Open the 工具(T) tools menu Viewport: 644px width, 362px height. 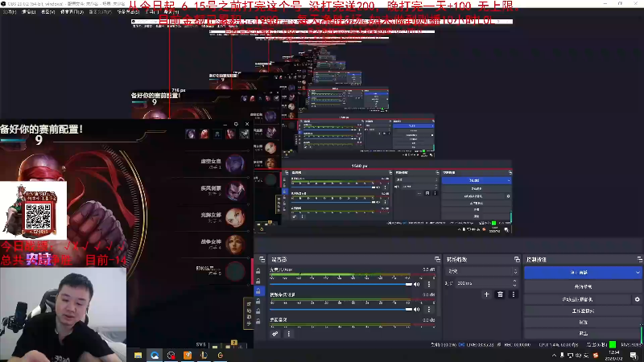click(152, 12)
